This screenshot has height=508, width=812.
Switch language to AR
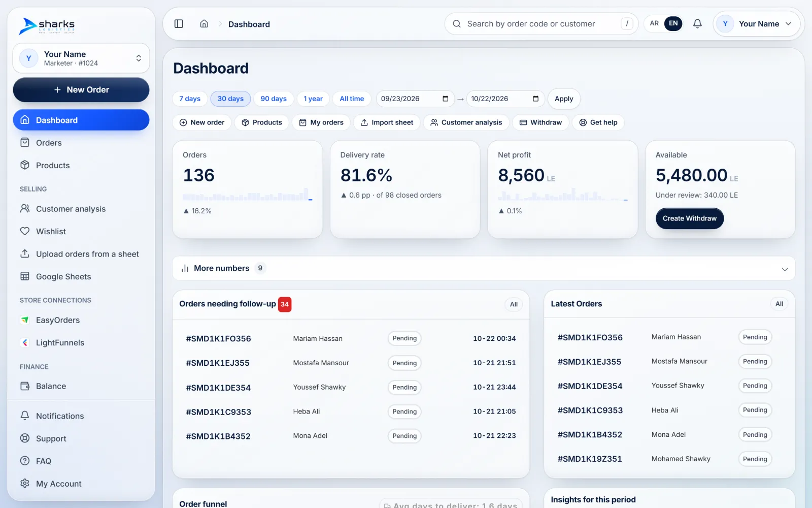[x=654, y=23]
